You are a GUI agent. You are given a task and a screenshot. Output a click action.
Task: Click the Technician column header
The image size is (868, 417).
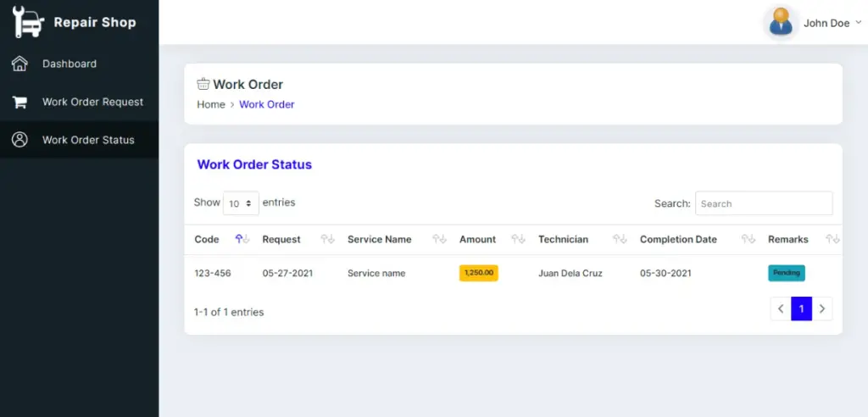point(563,239)
